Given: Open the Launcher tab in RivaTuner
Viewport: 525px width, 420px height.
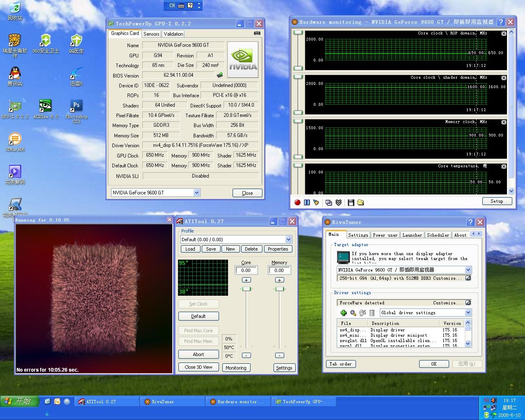Looking at the screenshot, I should point(412,235).
